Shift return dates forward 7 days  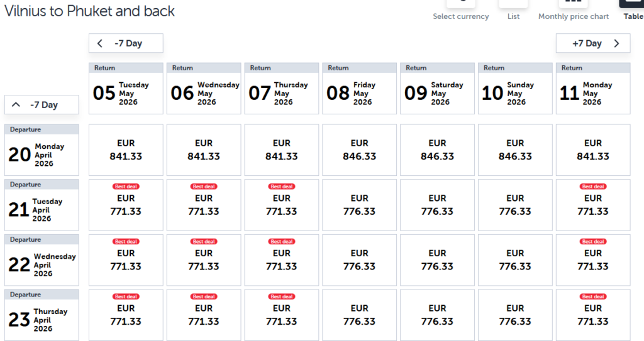coord(593,43)
